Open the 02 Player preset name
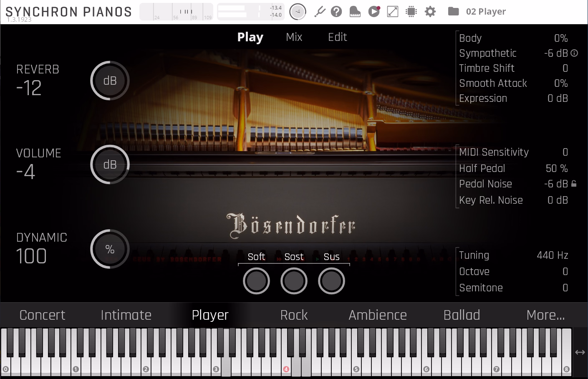This screenshot has width=588, height=379. (486, 11)
